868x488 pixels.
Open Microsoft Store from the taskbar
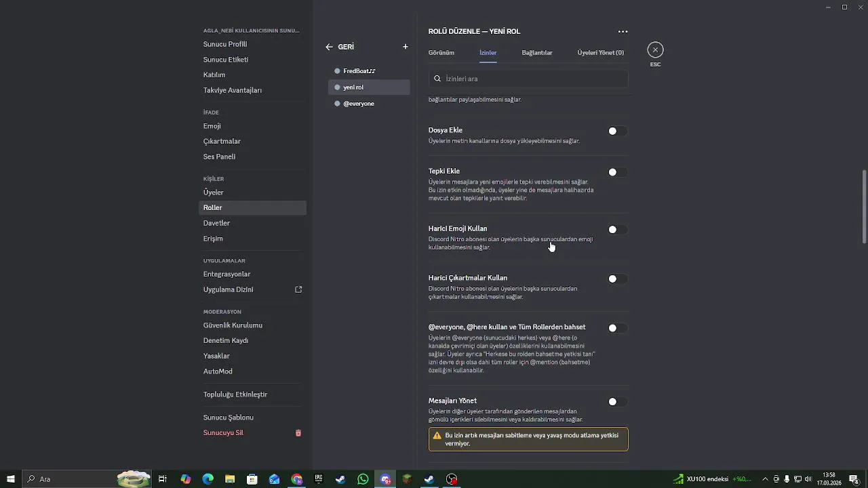[252, 479]
